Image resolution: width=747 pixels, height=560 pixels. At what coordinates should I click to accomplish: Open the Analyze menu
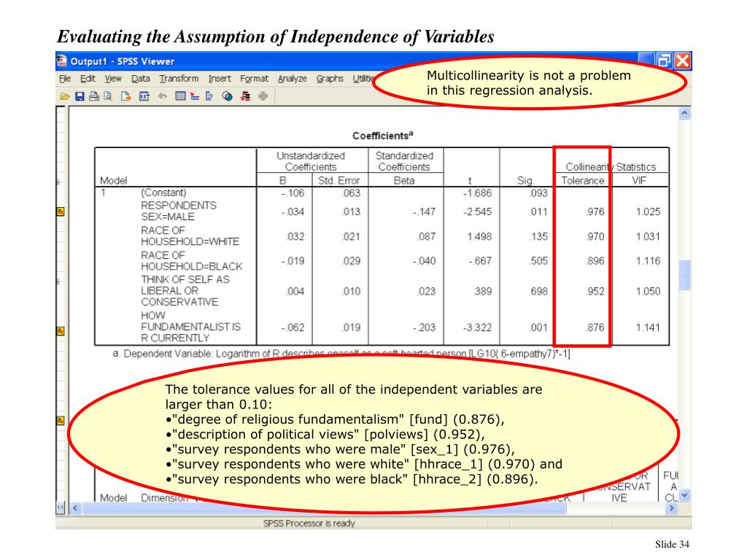pyautogui.click(x=293, y=79)
